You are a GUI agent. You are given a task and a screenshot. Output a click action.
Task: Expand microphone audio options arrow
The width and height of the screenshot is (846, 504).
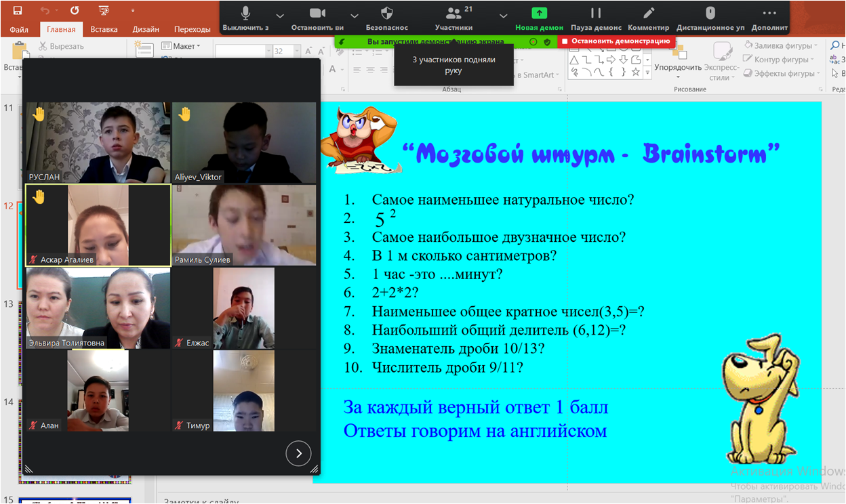point(280,16)
